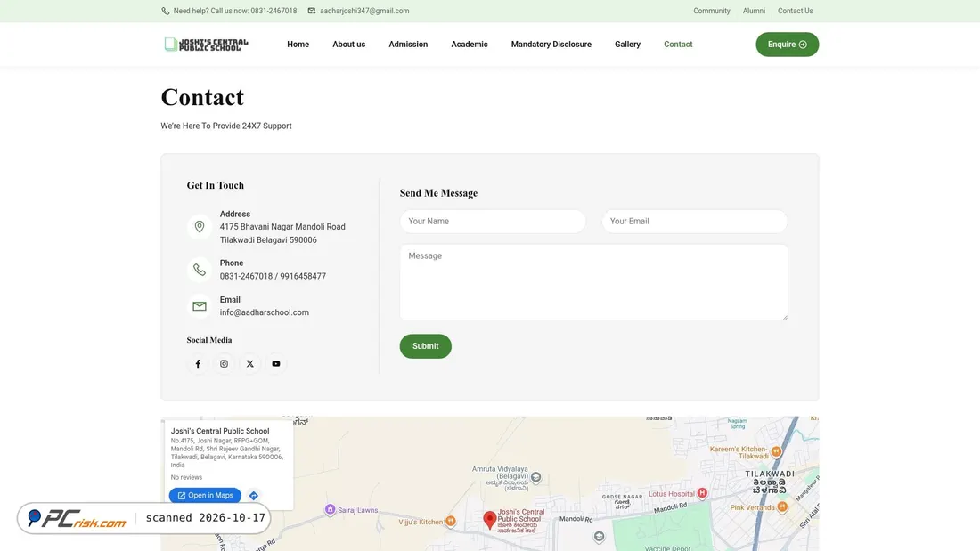Open the Community link
Screen dimensions: 980x551
[712, 11]
